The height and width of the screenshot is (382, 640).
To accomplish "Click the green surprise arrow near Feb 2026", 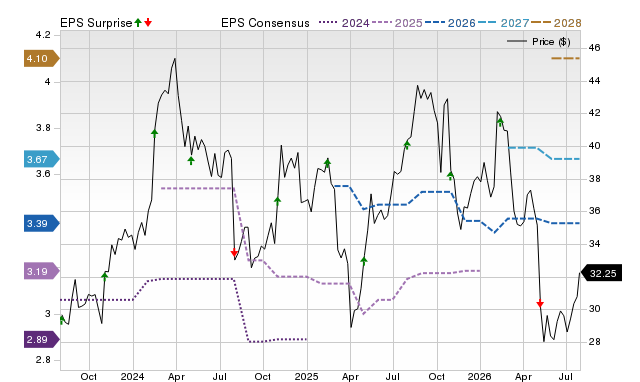I will (500, 122).
